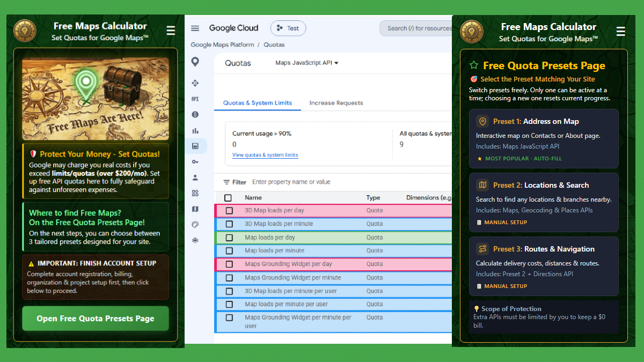This screenshot has height=362, width=644.
Task: Check the Map loads per day row
Action: click(229, 238)
